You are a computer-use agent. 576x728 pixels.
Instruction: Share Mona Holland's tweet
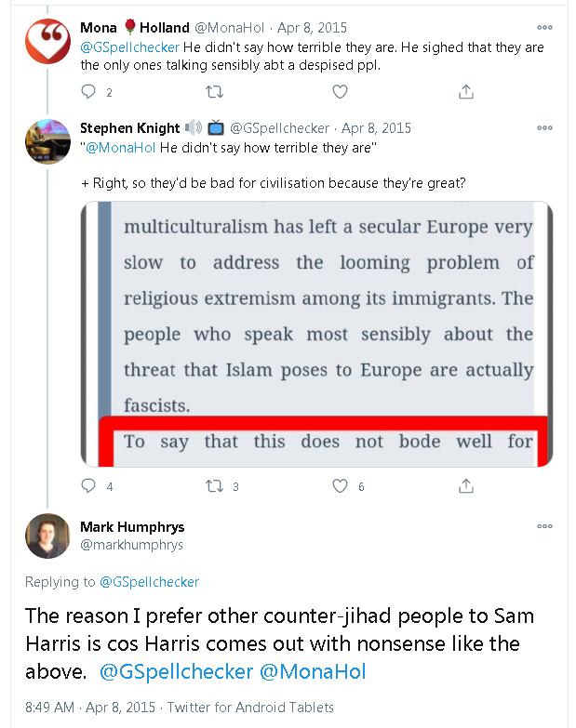tap(466, 91)
